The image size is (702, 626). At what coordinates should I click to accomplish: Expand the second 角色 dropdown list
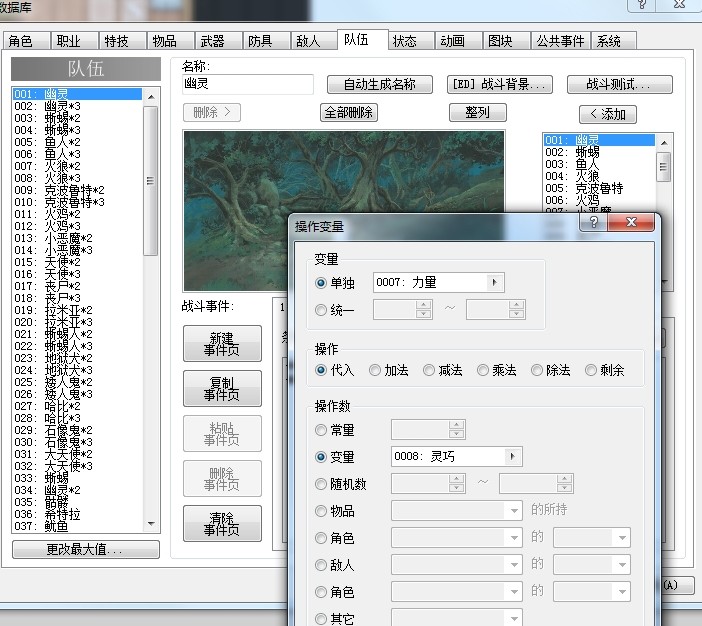point(514,592)
